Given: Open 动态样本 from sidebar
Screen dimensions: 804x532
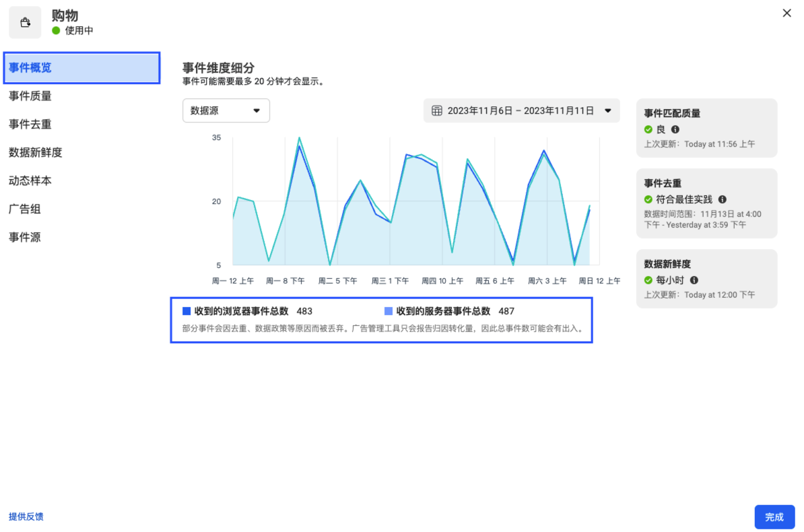Looking at the screenshot, I should point(30,181).
